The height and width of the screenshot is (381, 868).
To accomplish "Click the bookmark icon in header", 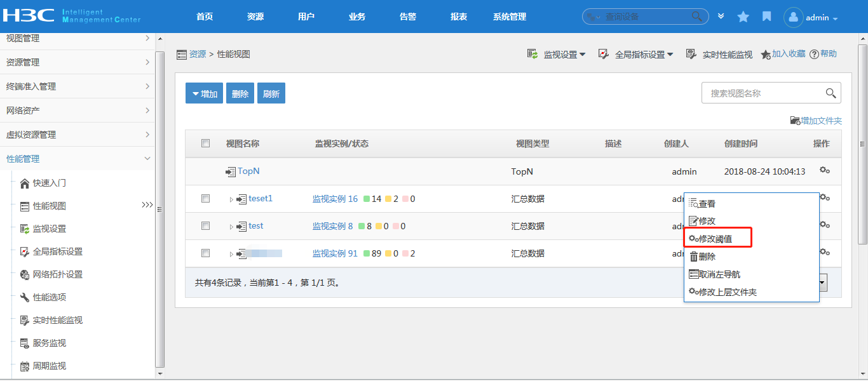I will tap(767, 17).
